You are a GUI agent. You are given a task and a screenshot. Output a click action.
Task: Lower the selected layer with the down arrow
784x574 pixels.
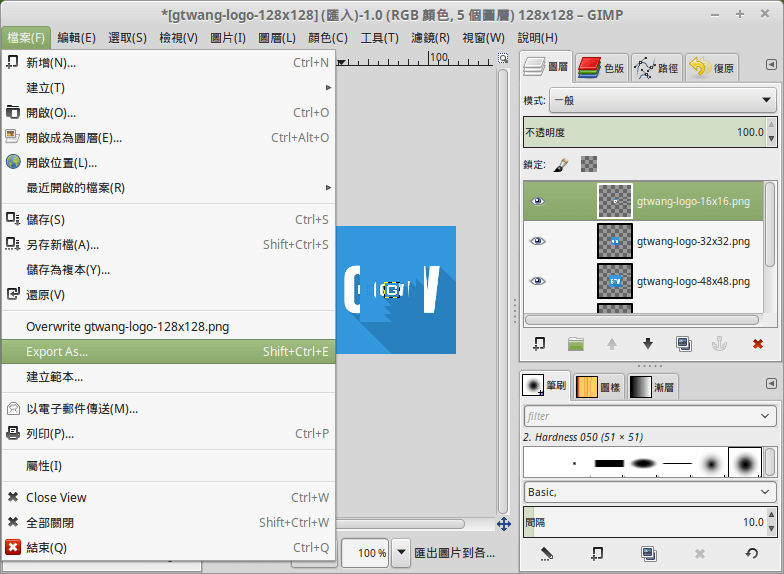(648, 343)
